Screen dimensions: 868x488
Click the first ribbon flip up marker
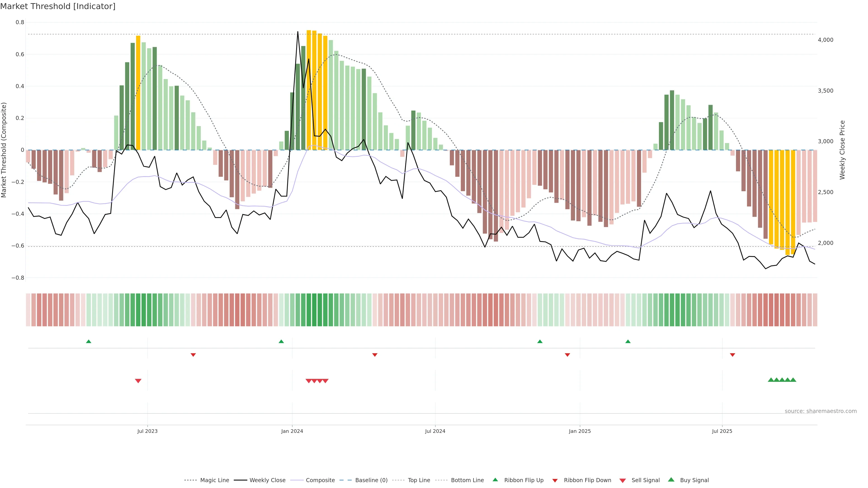89,342
